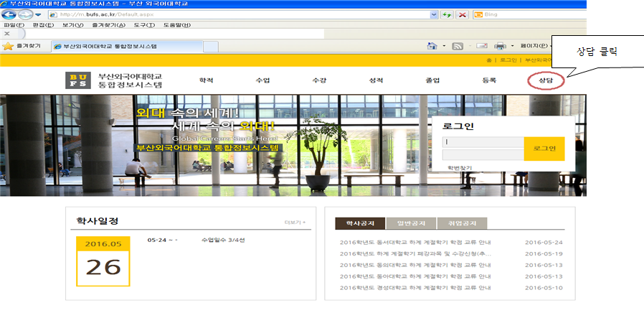Click the green Refresh page icon
Screen dimensions: 644x318
[x=447, y=14]
